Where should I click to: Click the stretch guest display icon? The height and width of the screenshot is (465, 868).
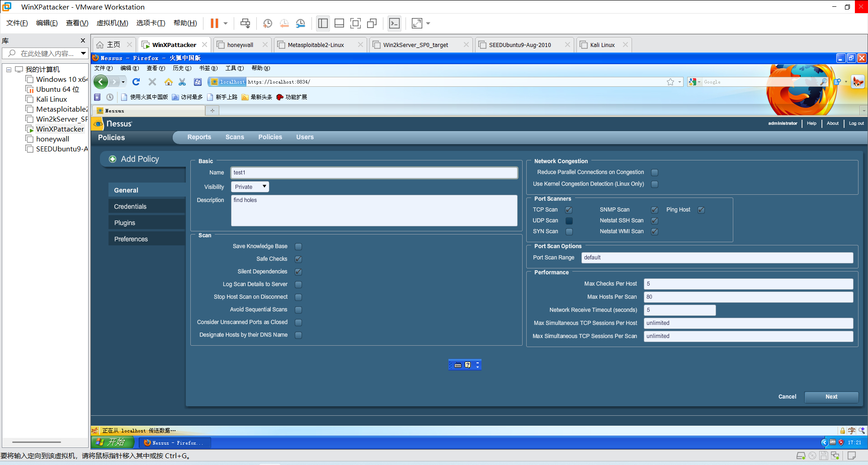[x=417, y=23]
